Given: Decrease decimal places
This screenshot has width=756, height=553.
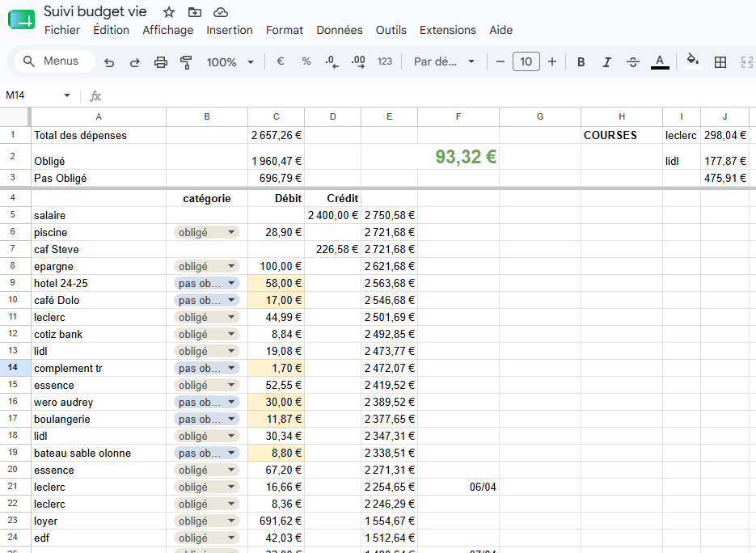Looking at the screenshot, I should (x=332, y=61).
